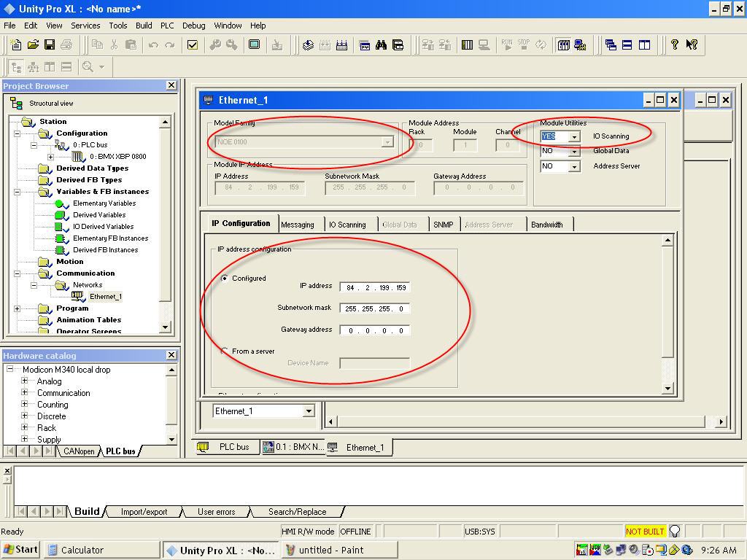Collapse Modicon M340 local drop node

(x=9, y=369)
